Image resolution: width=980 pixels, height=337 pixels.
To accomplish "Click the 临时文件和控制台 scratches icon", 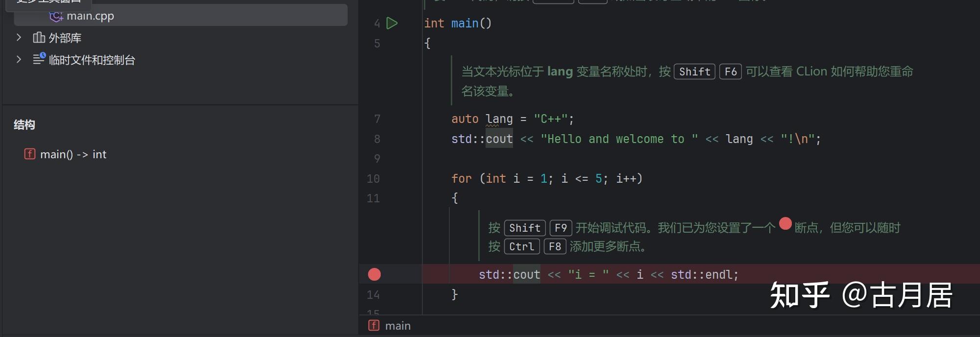I will point(39,59).
